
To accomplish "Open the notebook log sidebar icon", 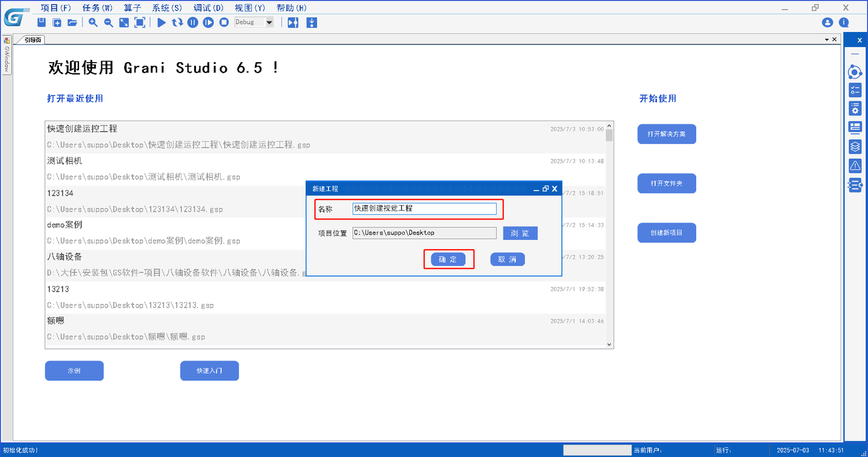I will tap(855, 184).
